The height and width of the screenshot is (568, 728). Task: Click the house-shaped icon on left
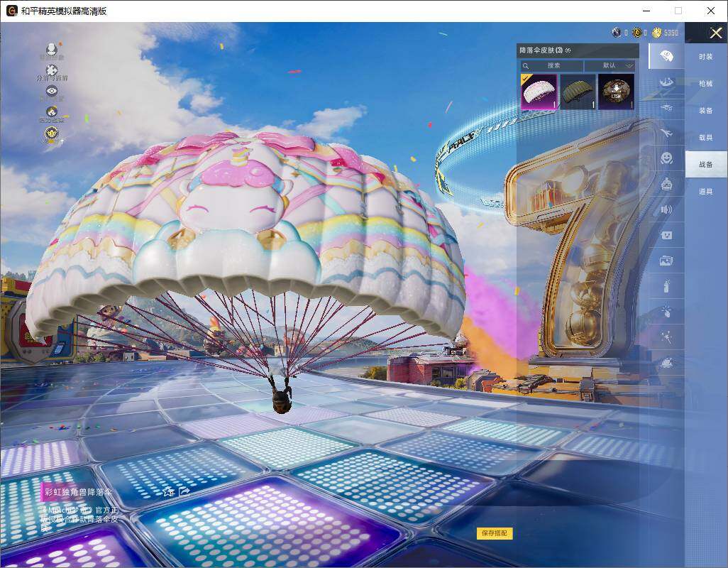[52, 111]
